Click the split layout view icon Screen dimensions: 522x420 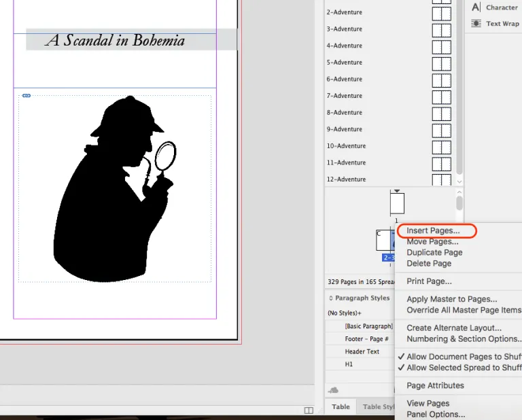pos(309,410)
